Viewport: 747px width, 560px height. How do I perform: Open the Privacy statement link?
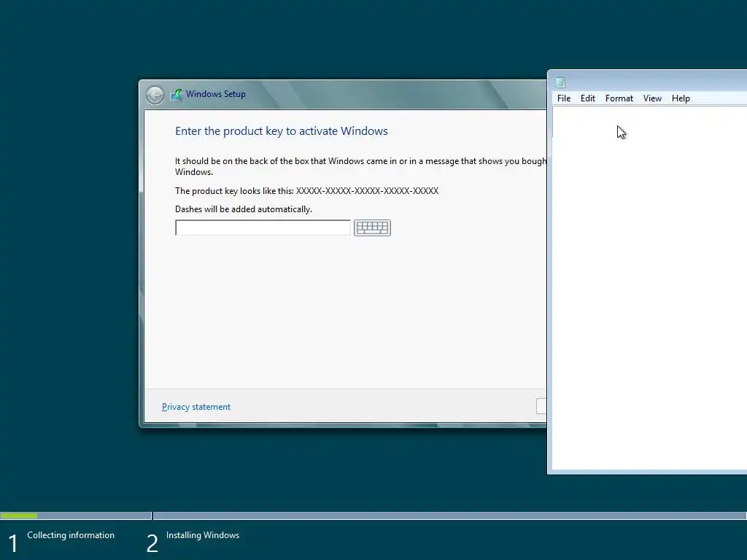click(196, 407)
